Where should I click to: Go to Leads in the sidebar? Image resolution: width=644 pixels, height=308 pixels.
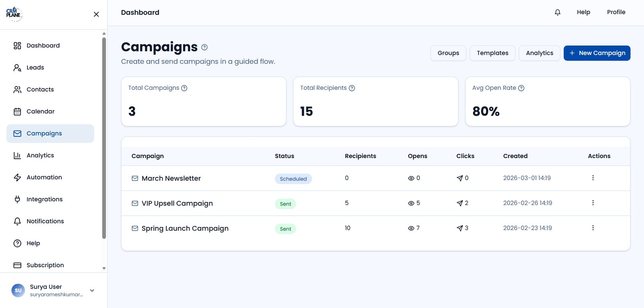[x=35, y=68]
